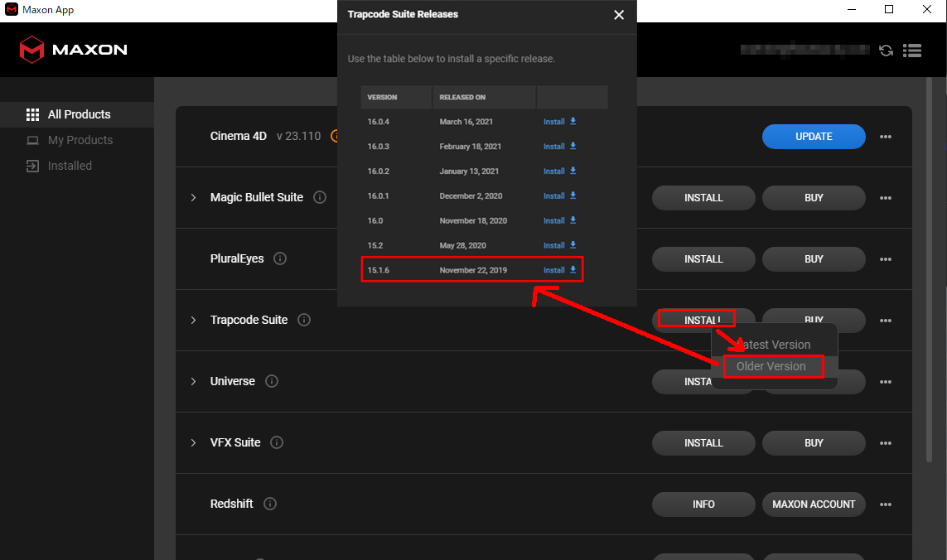This screenshot has width=947, height=560.
Task: Expand the Trapcode Suite product row
Action: pos(193,321)
